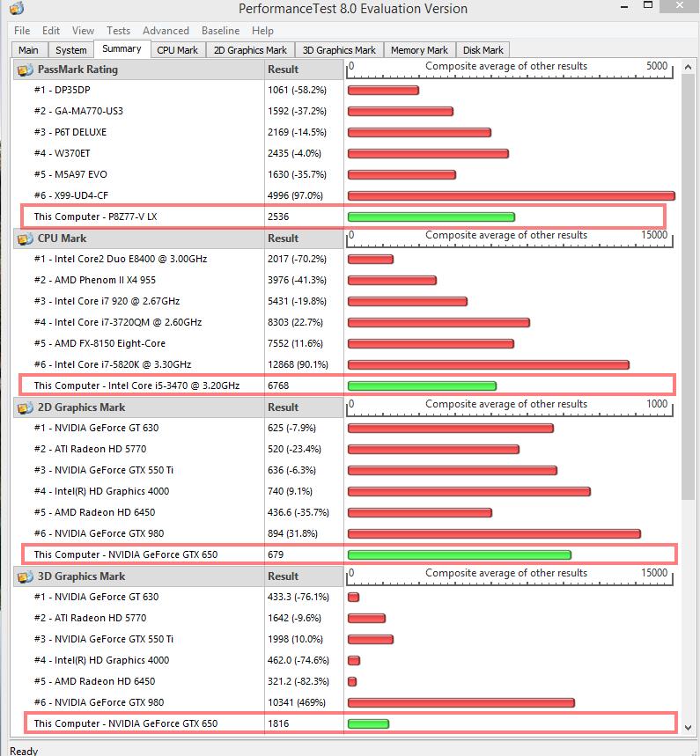Click the scrollbar down arrow

(688, 727)
